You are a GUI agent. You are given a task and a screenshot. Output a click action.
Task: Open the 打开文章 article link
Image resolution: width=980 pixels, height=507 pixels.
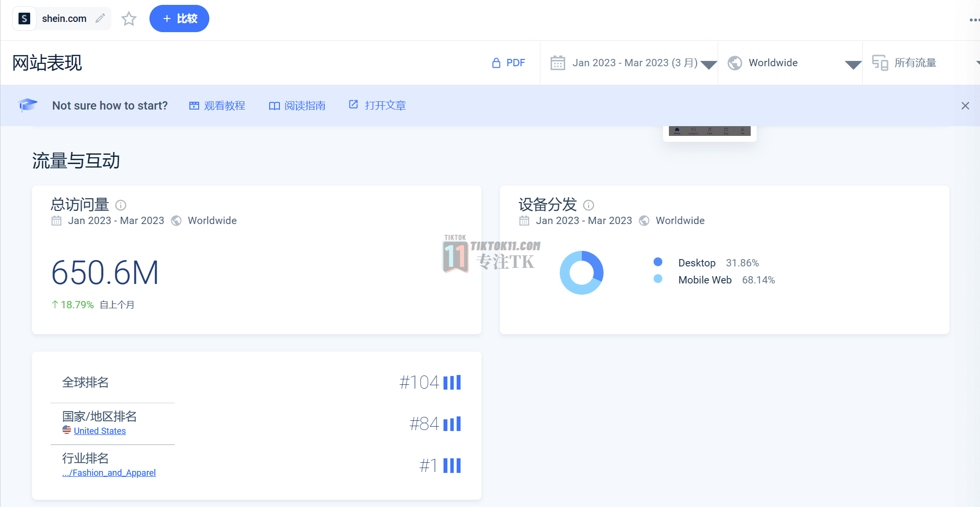[377, 105]
